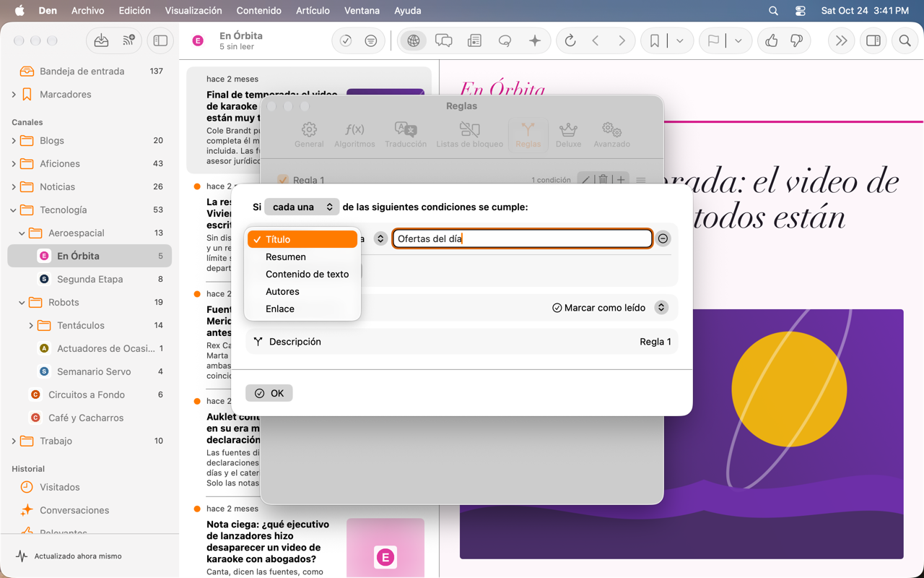Bookmark the article with bookmark icon
The width and height of the screenshot is (924, 578).
655,41
